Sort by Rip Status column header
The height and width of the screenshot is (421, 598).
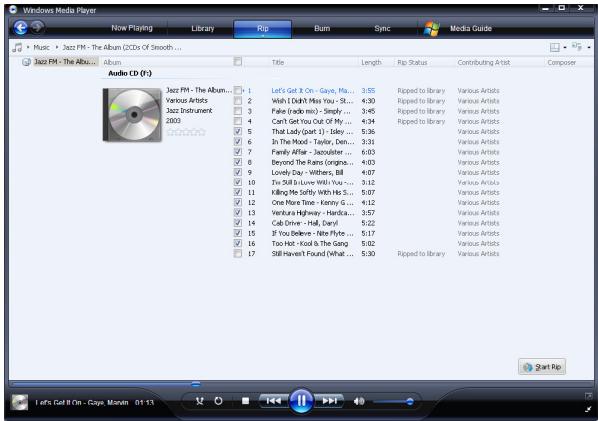412,62
